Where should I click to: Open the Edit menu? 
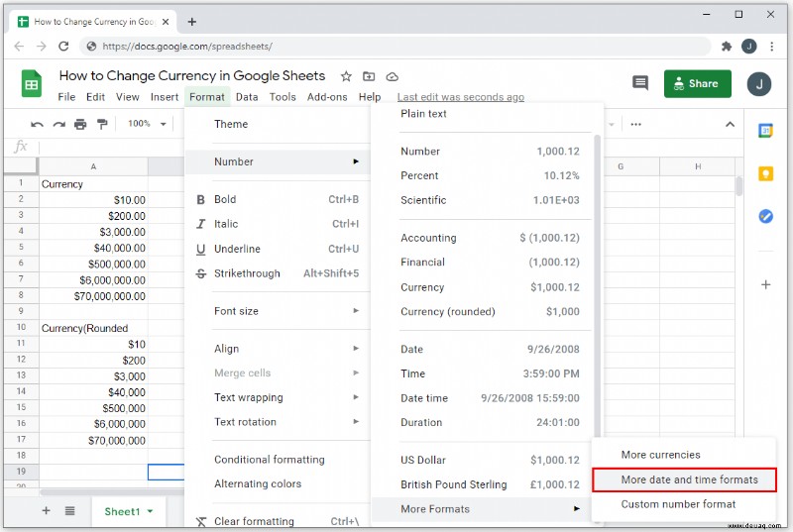(95, 97)
